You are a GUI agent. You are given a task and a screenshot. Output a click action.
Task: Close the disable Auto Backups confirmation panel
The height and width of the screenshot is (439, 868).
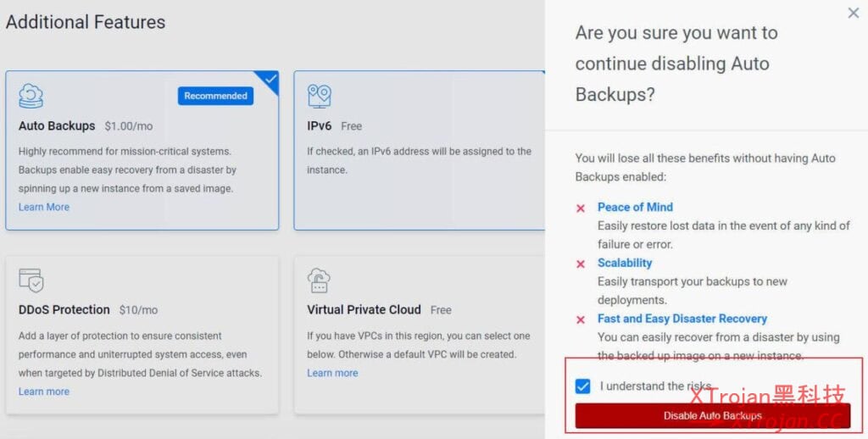[853, 13]
